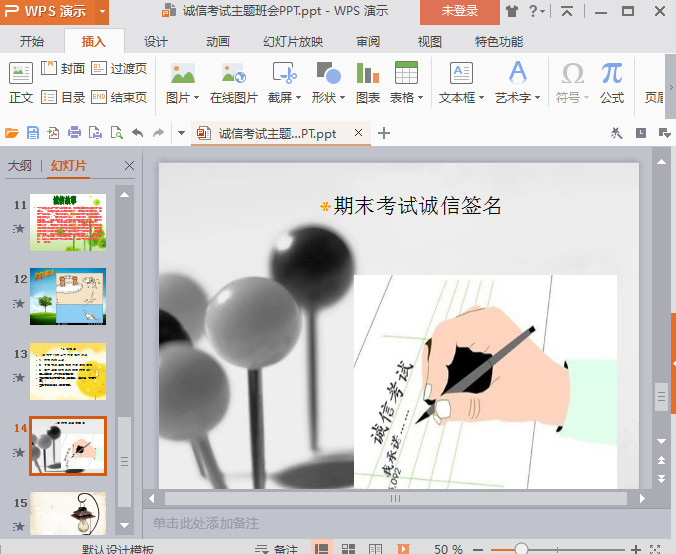Undo the last action
The width and height of the screenshot is (676, 554).
[138, 133]
